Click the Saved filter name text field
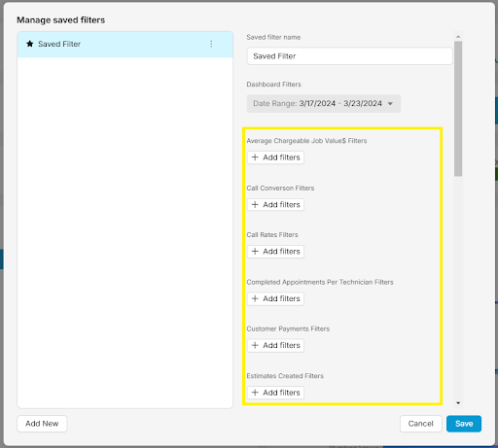This screenshot has width=498, height=448. [x=349, y=56]
